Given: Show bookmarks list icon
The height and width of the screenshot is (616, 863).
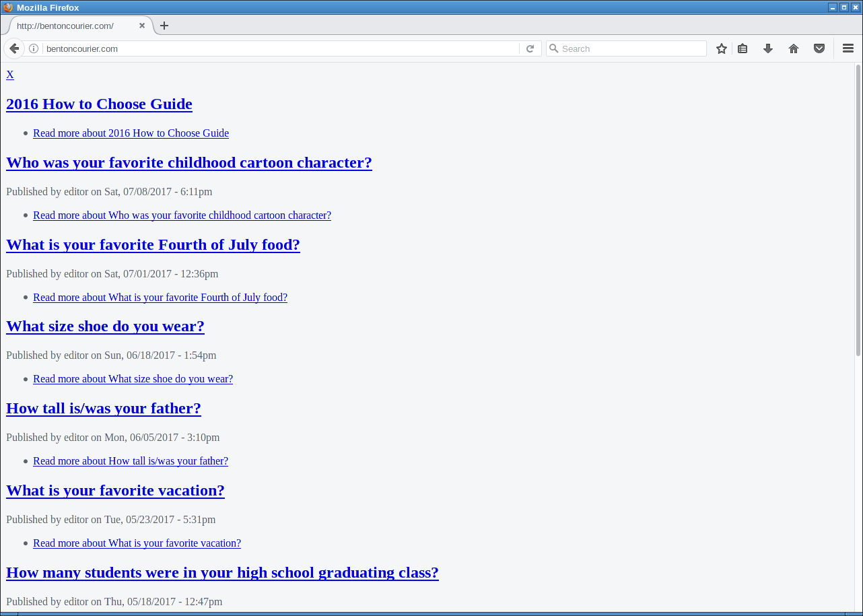Looking at the screenshot, I should [x=743, y=48].
